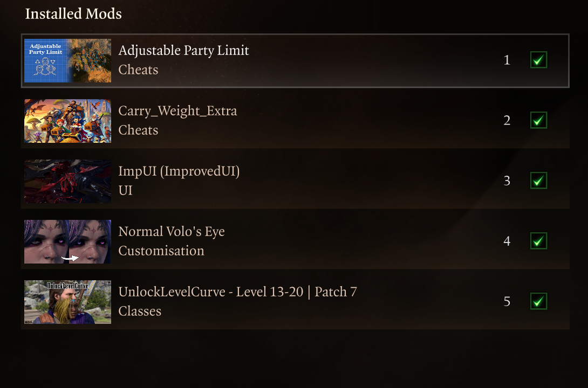Click the Customisation category label

point(161,251)
